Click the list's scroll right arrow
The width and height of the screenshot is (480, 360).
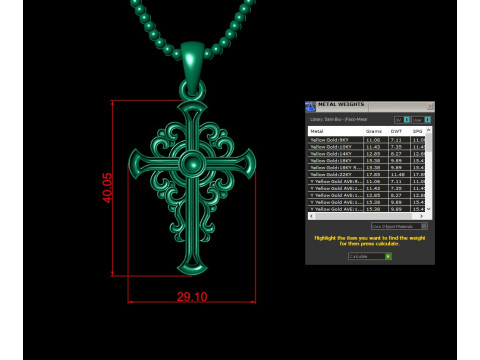click(x=422, y=216)
